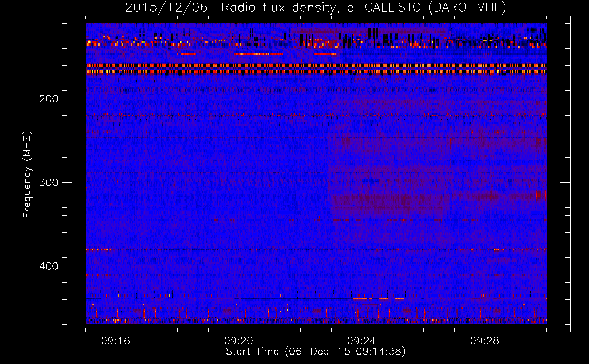
Task: Click the 09:20 time tick label
Action: click(x=239, y=341)
